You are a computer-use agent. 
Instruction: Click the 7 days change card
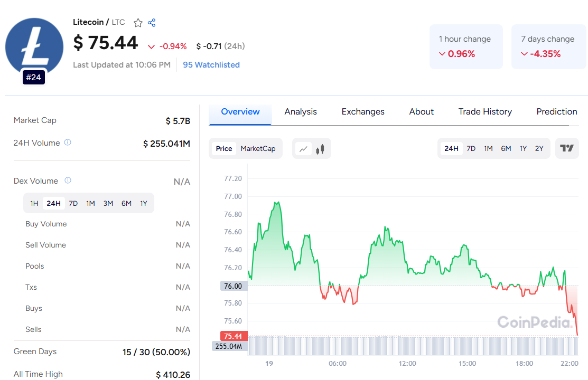[x=548, y=46]
